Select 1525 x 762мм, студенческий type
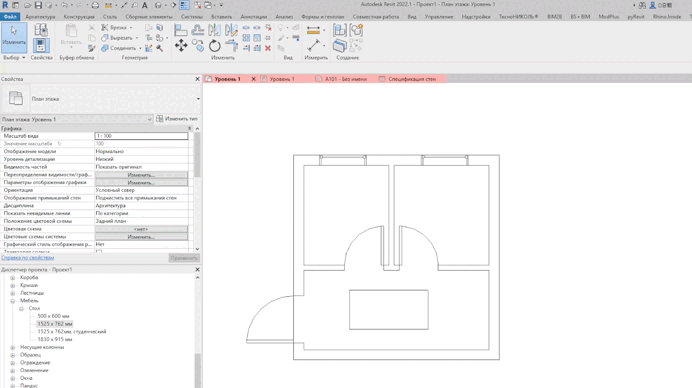692x388 pixels. pyautogui.click(x=71, y=332)
